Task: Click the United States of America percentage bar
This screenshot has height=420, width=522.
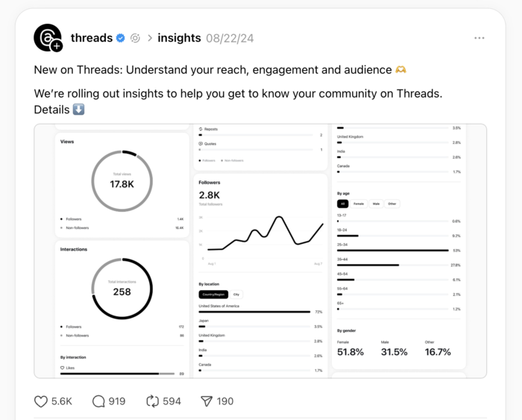Action: point(254,312)
